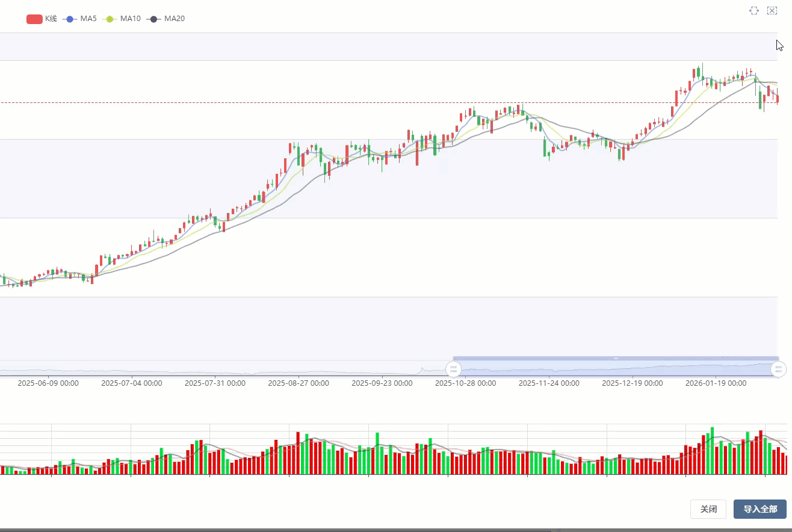Click the 导入全部 button
This screenshot has width=792, height=532.
pos(760,509)
